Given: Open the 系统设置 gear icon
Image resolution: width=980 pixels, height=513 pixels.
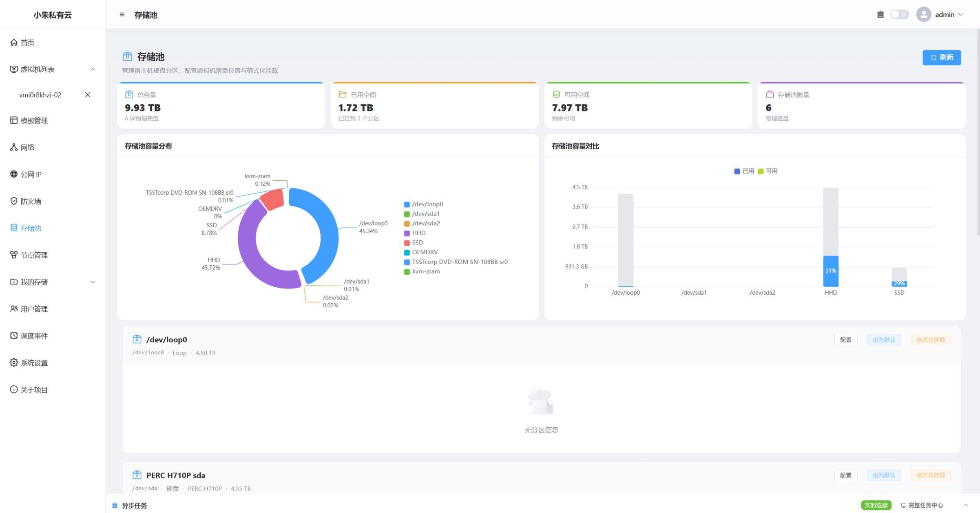Looking at the screenshot, I should [14, 363].
